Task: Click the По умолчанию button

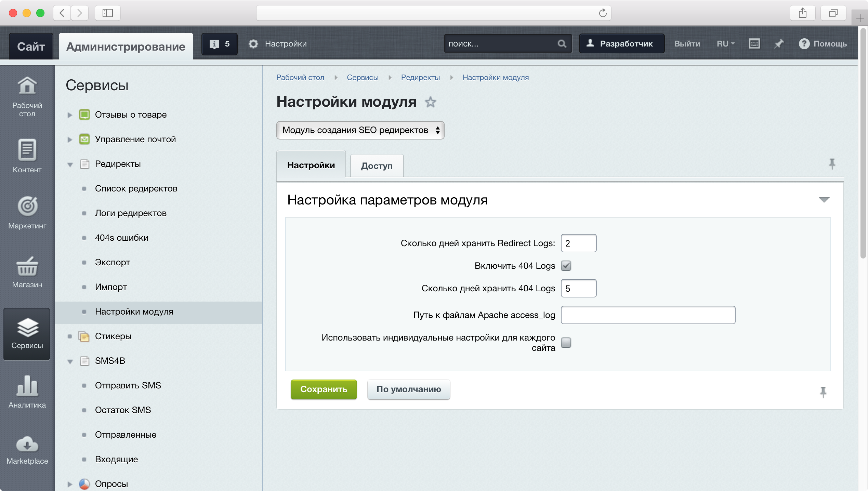Action: [x=408, y=389]
